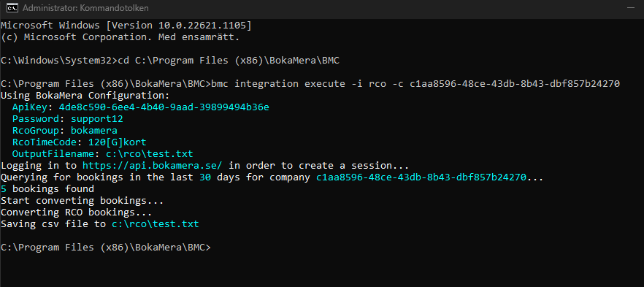
Task: Click the '30' days value in query line
Action: tap(205, 177)
